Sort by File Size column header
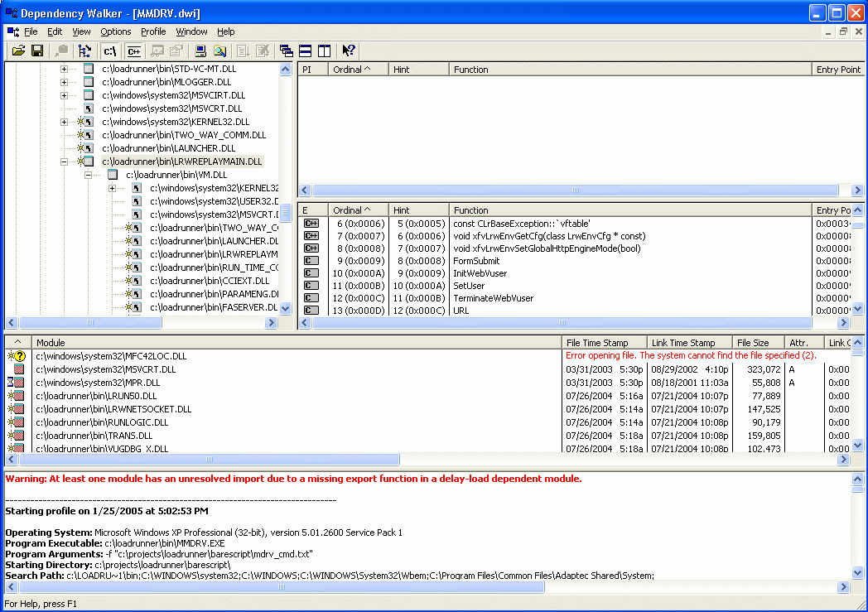The height and width of the screenshot is (612, 868). (x=759, y=343)
